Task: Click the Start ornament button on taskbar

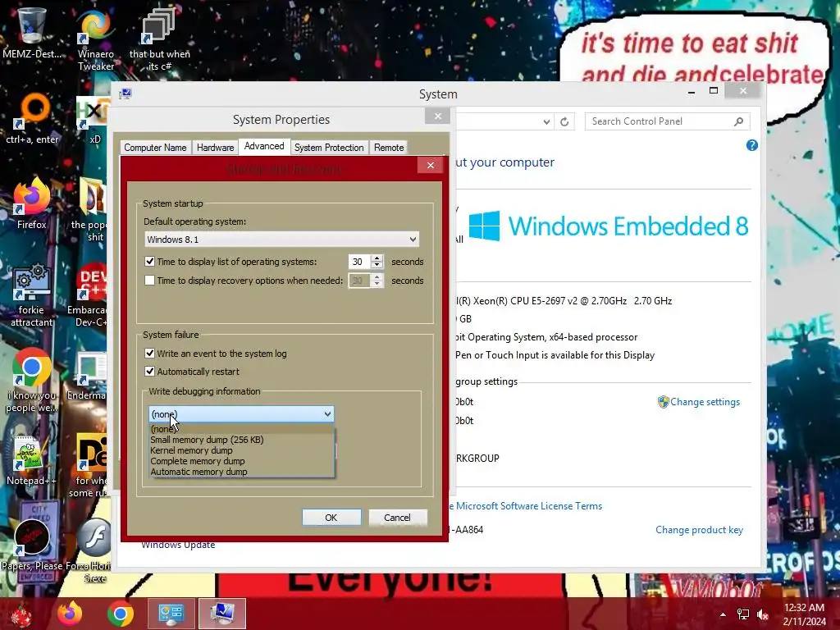Action: 21,614
